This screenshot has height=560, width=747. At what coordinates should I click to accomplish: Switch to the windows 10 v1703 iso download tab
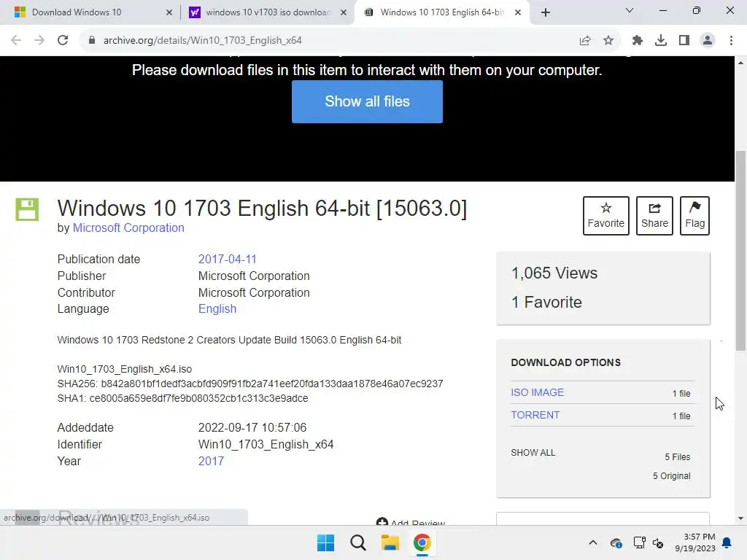tap(268, 12)
